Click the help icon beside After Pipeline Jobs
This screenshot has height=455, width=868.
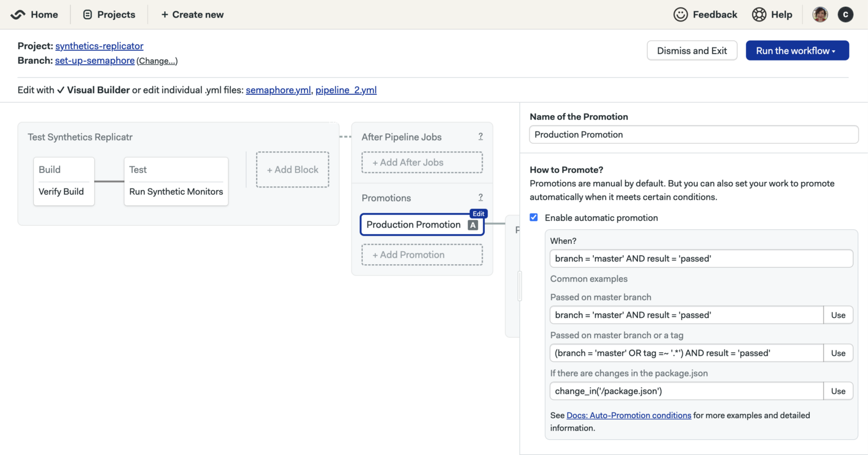pyautogui.click(x=480, y=136)
